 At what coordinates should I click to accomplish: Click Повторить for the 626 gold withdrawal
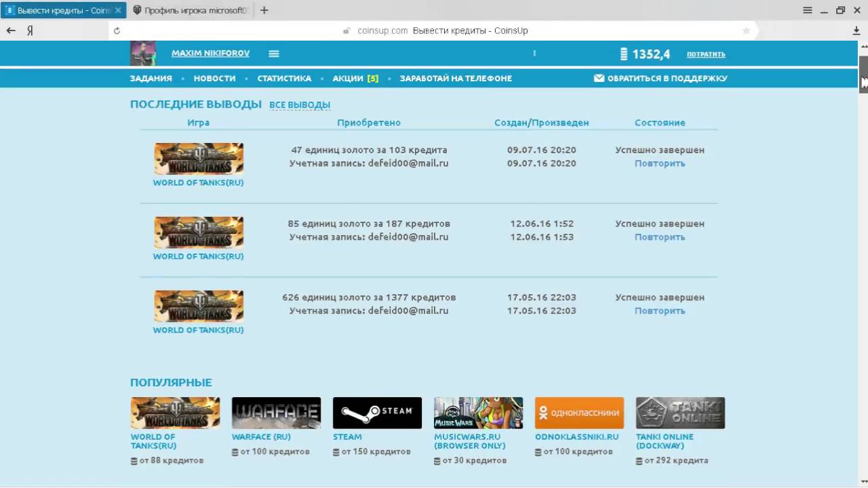660,311
